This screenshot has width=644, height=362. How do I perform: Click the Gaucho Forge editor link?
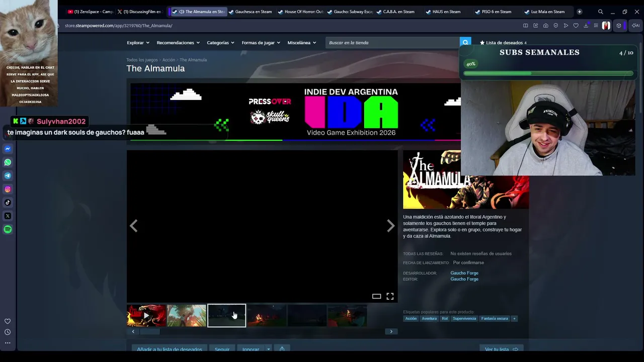[464, 279]
